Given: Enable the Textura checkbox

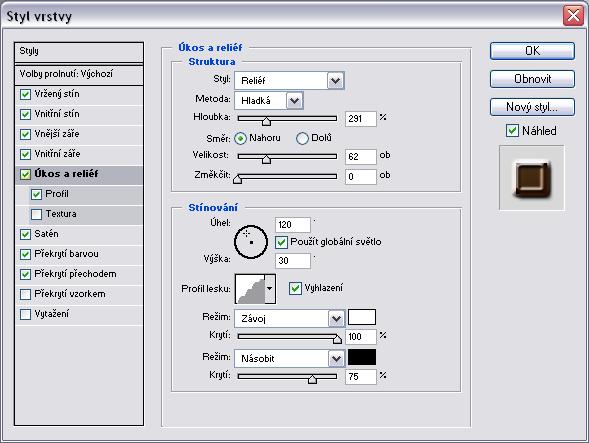Looking at the screenshot, I should click(36, 214).
